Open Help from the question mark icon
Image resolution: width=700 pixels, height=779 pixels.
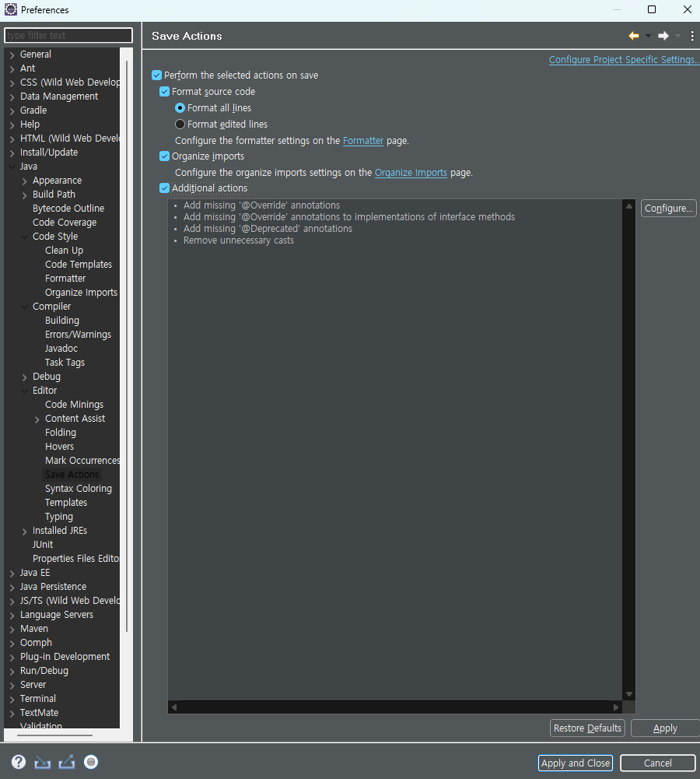18,762
